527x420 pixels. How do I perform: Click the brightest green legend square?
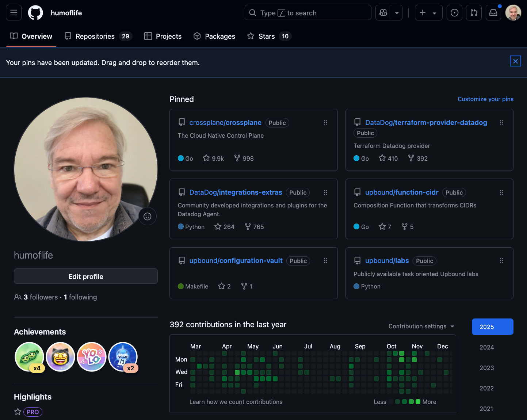coord(418,402)
